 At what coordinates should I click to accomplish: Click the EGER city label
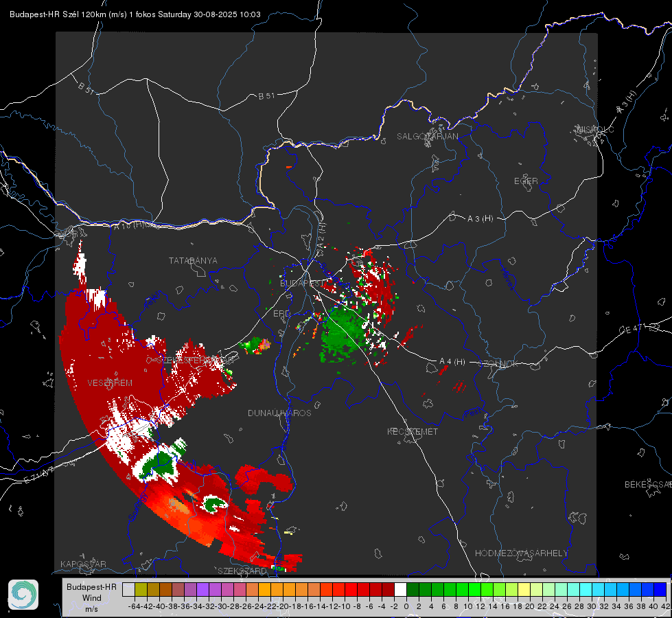pyautogui.click(x=526, y=181)
